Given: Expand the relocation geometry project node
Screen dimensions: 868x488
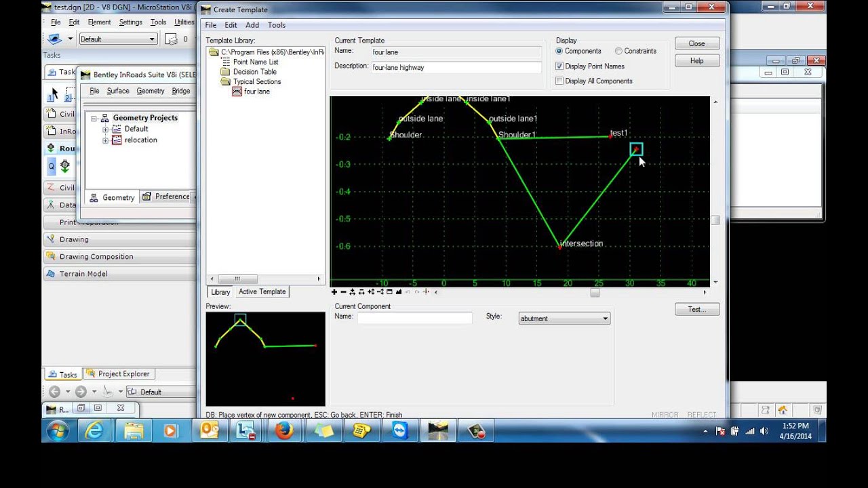Looking at the screenshot, I should (105, 140).
